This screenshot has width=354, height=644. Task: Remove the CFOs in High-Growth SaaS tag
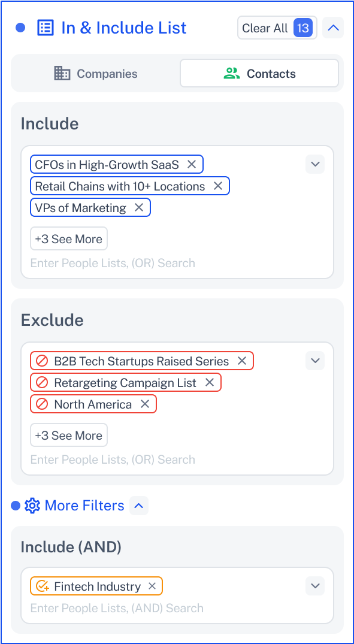(191, 164)
